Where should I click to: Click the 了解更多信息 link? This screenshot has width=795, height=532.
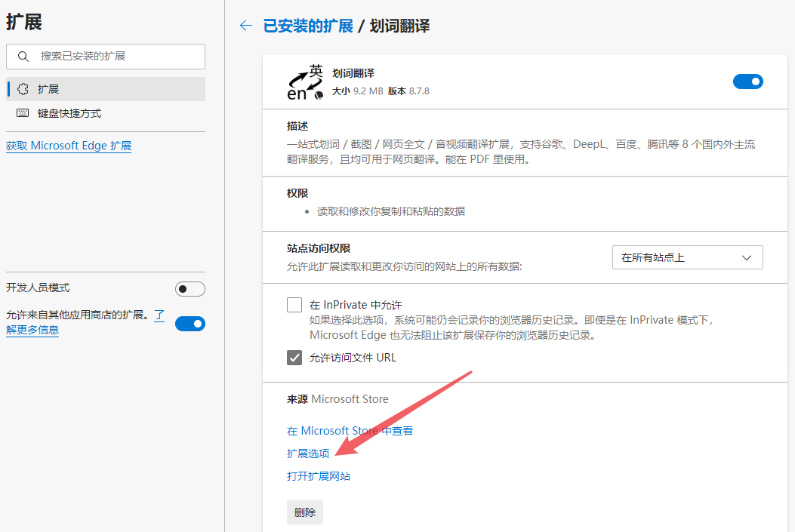32,329
